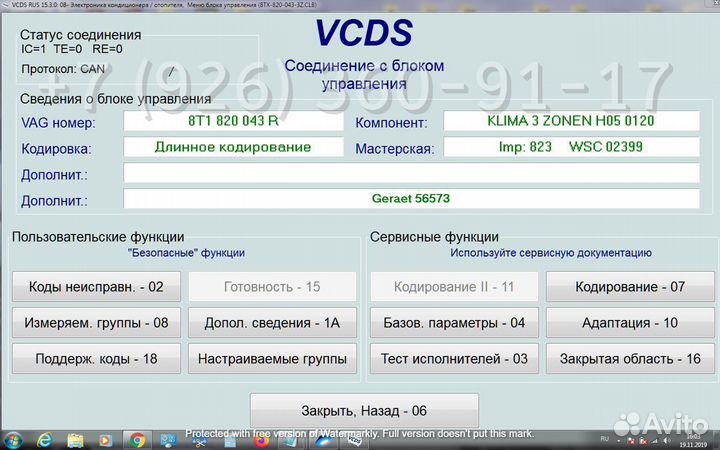720x450 pixels.
Task: Click the Используйте сервисную документацию note
Action: click(551, 253)
